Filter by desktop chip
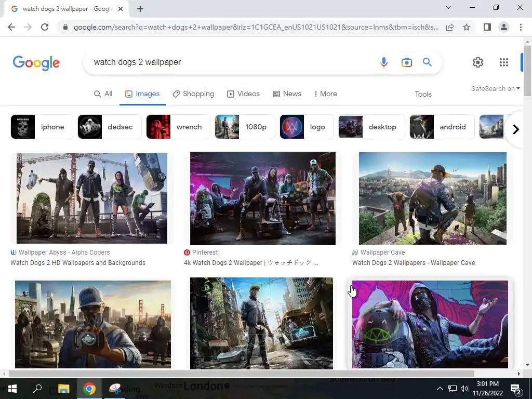532x399 pixels. [x=371, y=127]
